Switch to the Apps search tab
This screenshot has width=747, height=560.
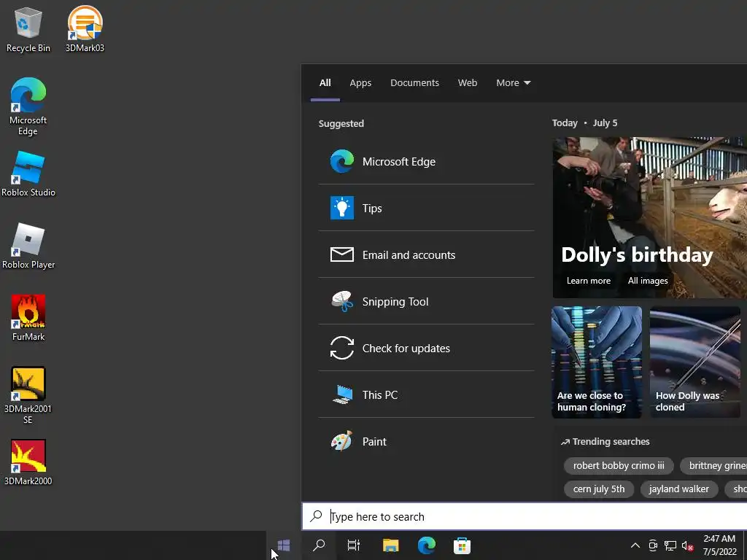pos(360,83)
